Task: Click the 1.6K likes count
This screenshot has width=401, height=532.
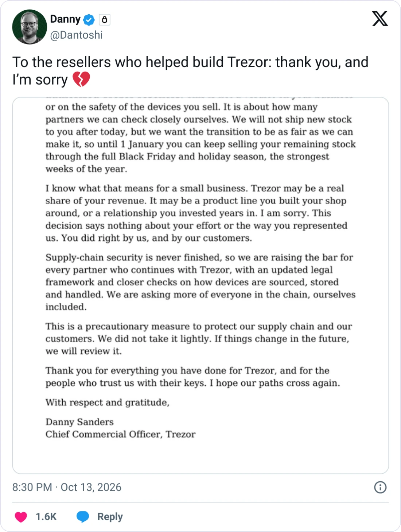Action: point(46,517)
